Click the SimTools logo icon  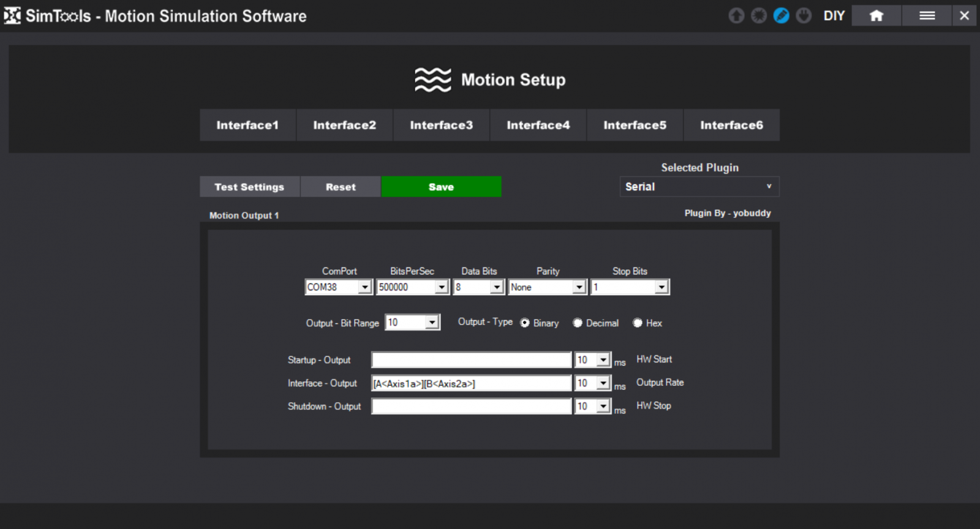pos(12,16)
